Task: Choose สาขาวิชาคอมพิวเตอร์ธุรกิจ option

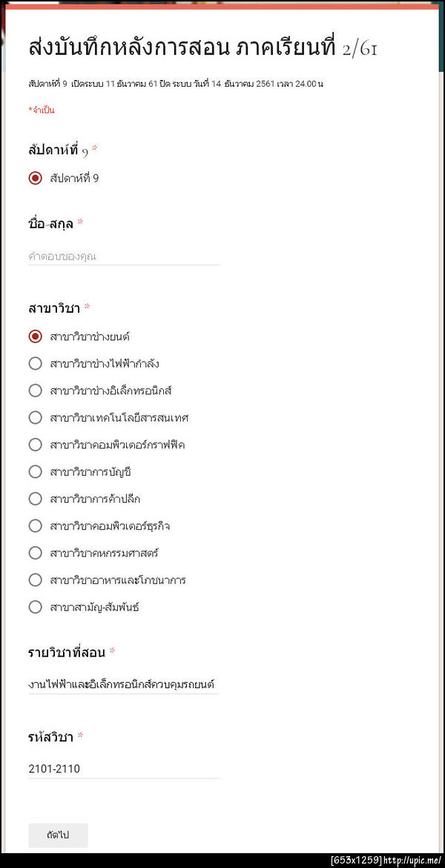Action: (35, 526)
